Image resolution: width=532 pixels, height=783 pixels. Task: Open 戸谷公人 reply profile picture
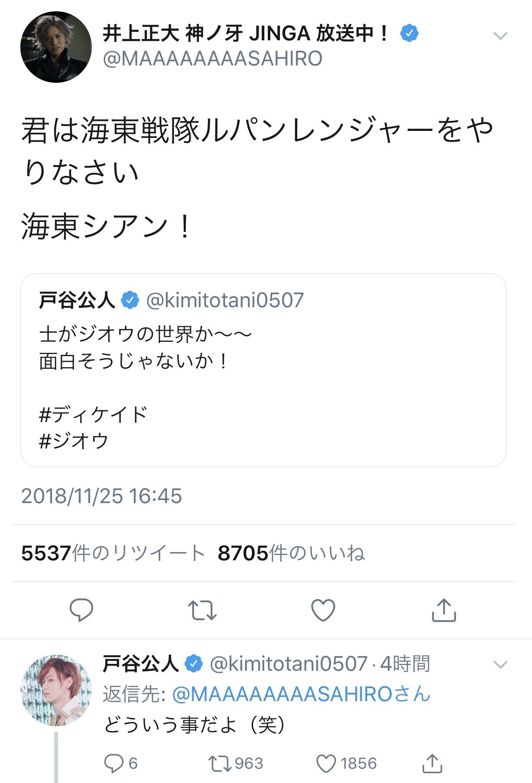click(x=56, y=690)
